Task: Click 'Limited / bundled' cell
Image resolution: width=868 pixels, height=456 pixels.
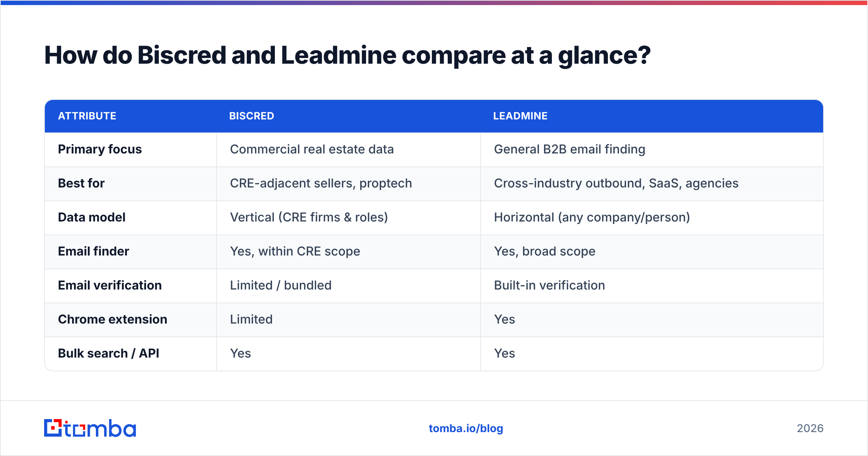Action: (x=281, y=286)
